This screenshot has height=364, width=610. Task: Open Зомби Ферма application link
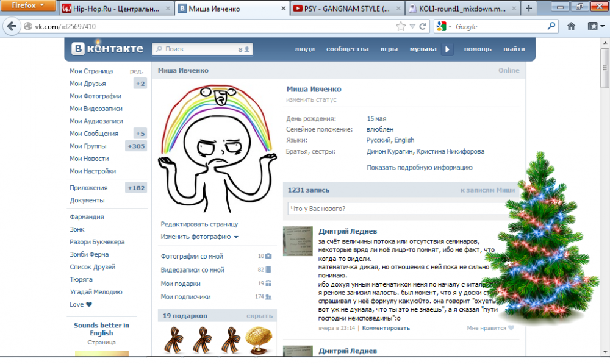tap(89, 254)
